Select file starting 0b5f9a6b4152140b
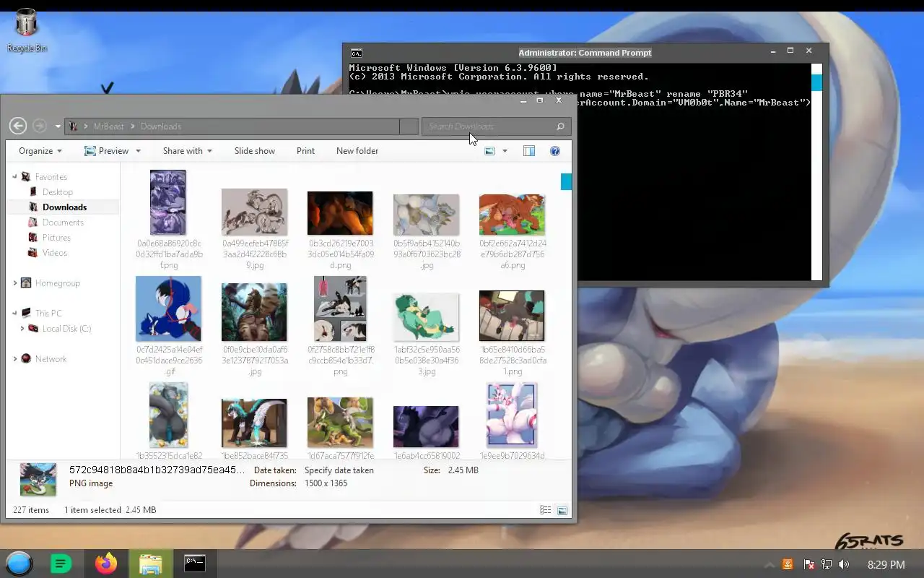Viewport: 924px width, 578px height. coord(426,231)
